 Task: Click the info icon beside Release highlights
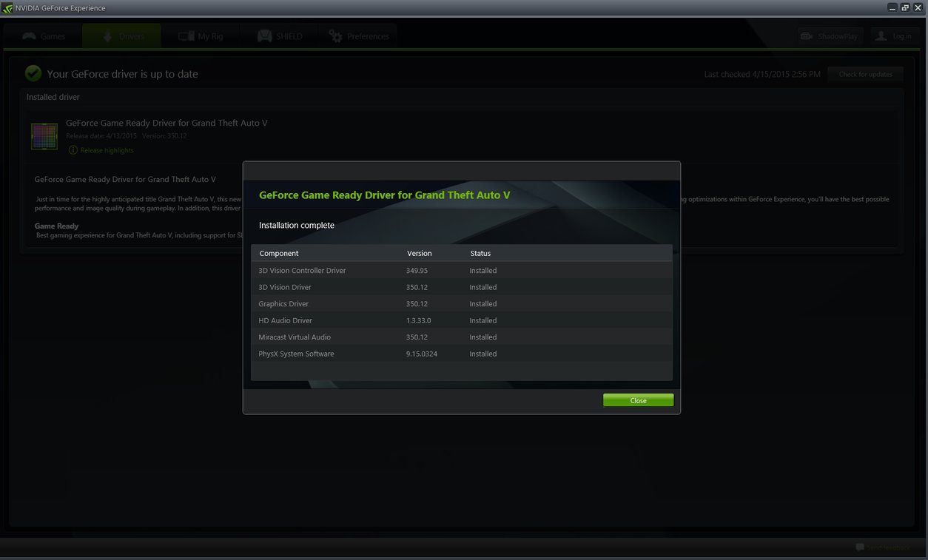coord(73,150)
